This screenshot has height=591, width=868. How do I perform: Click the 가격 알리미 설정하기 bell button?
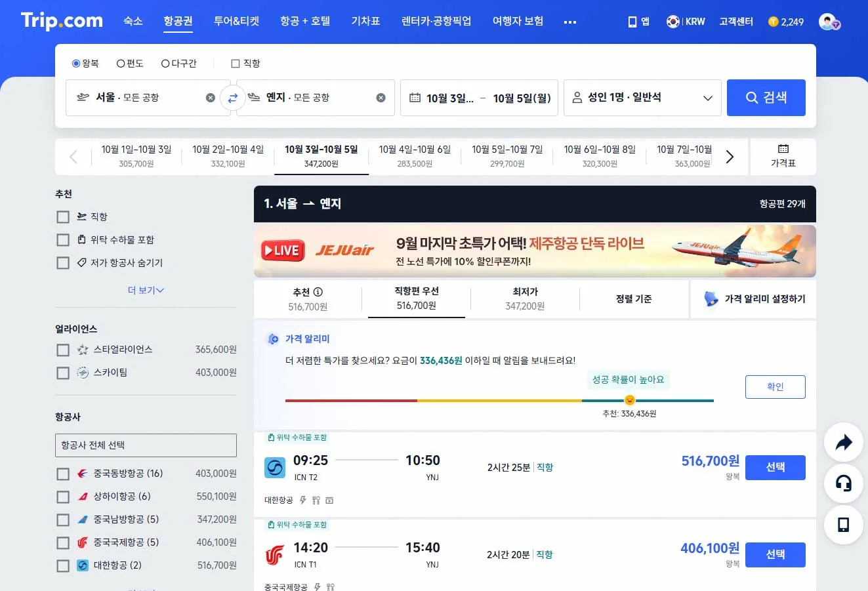754,299
